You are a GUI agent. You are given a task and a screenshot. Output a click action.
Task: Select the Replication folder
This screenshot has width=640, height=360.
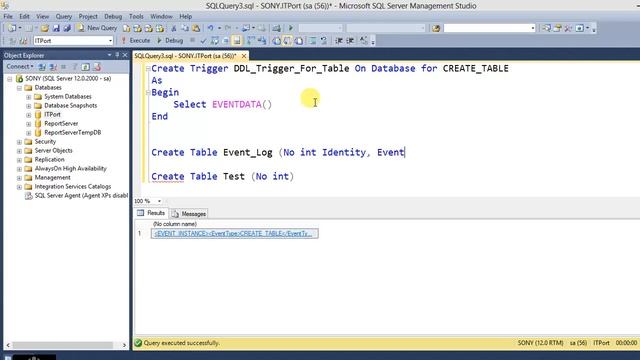tap(49, 159)
